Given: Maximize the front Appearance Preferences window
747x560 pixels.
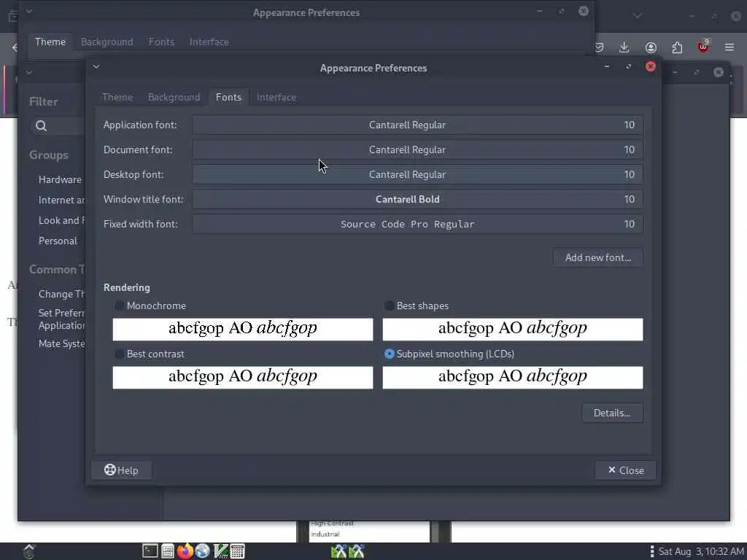Looking at the screenshot, I should tap(628, 66).
